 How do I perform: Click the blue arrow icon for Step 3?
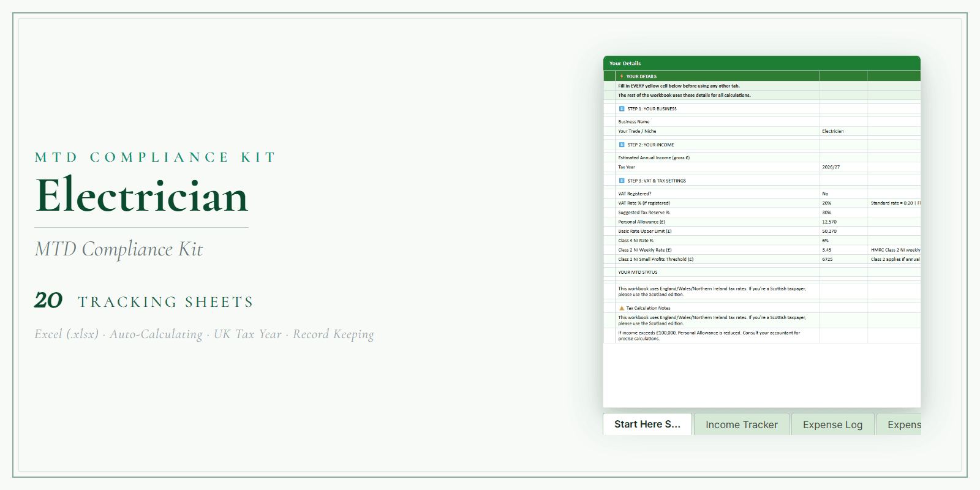pos(622,181)
